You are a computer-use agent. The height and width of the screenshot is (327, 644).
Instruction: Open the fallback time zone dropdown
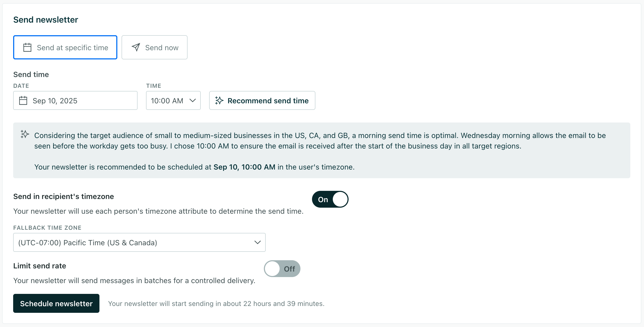click(x=139, y=242)
